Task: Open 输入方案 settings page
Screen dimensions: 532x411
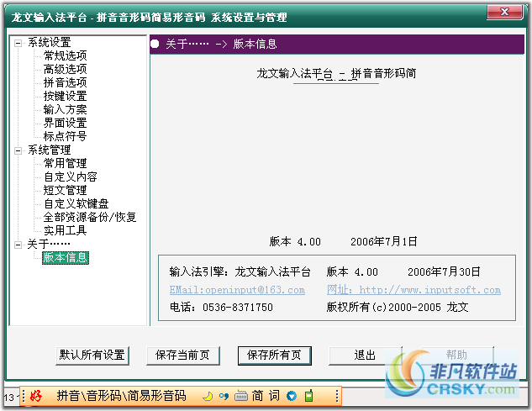Action: pyautogui.click(x=66, y=109)
